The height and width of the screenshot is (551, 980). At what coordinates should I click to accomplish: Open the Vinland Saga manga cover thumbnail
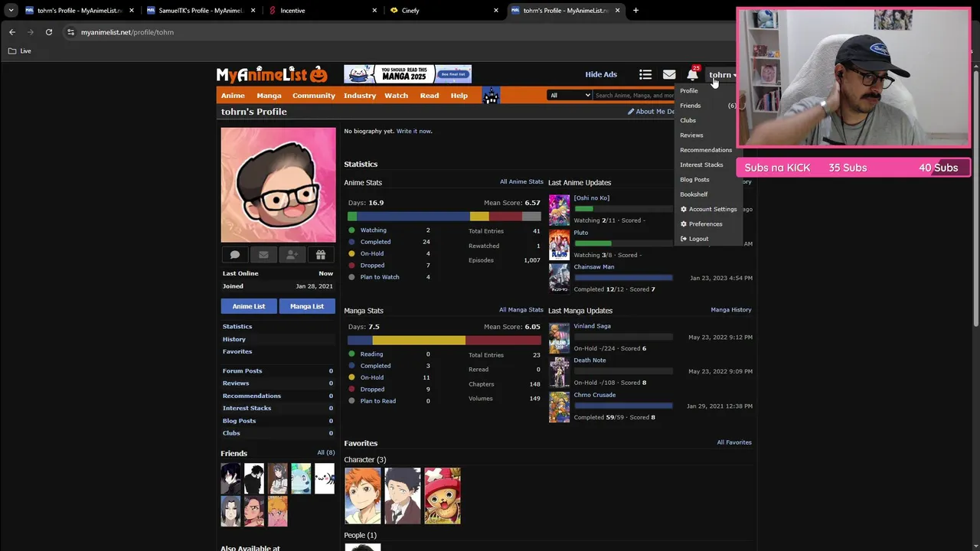pos(559,337)
